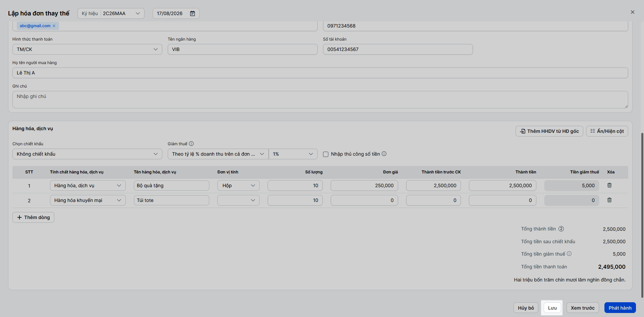This screenshot has width=644, height=317.
Task: Click the Tổng thành tiền help icon
Action: pyautogui.click(x=561, y=229)
